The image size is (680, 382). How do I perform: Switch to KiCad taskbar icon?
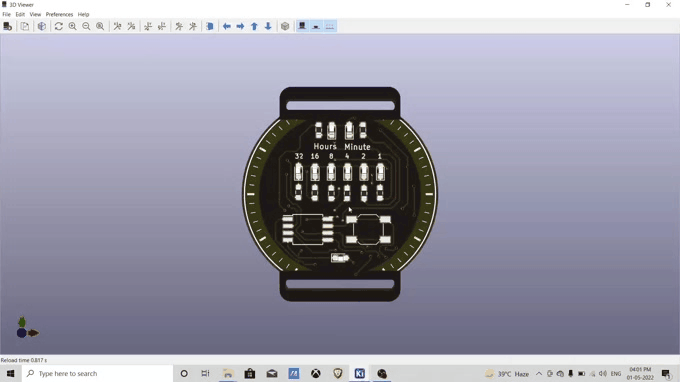(360, 373)
